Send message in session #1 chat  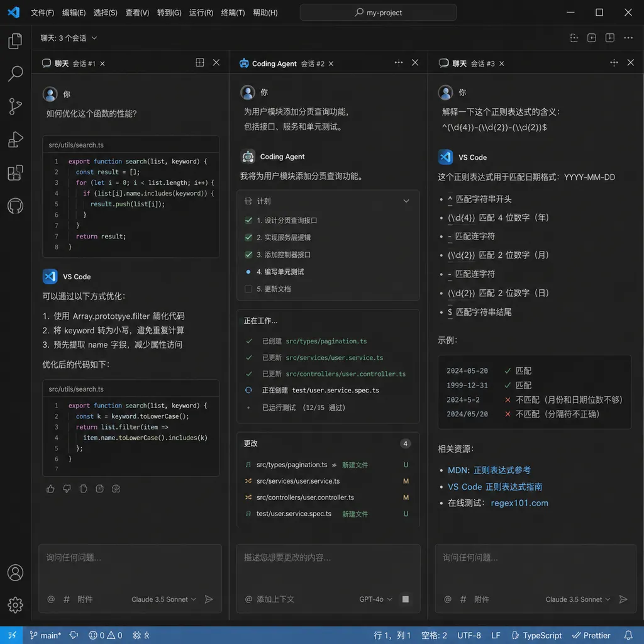coord(209,599)
